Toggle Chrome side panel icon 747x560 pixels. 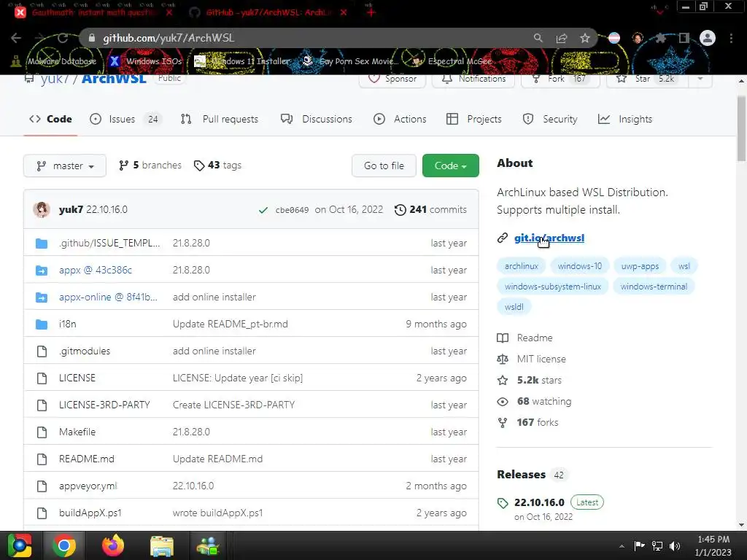tap(684, 38)
